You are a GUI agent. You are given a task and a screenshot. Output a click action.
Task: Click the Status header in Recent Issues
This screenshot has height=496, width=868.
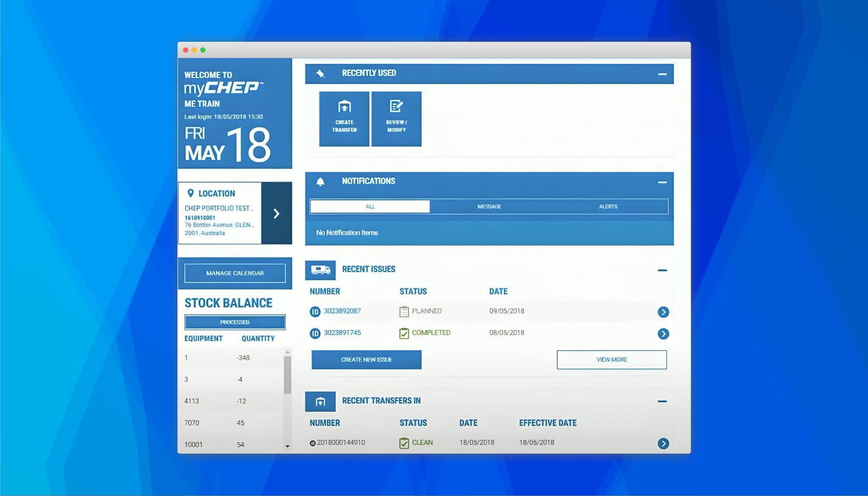coord(413,292)
